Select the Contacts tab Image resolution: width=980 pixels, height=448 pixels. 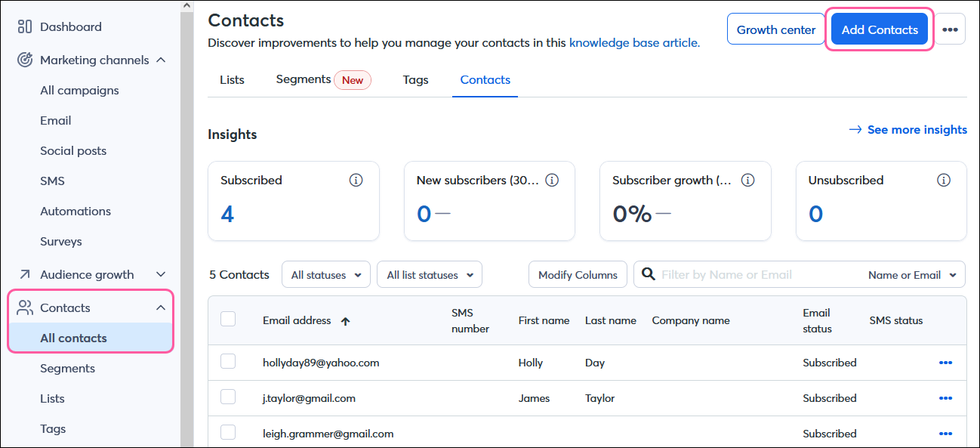(485, 80)
